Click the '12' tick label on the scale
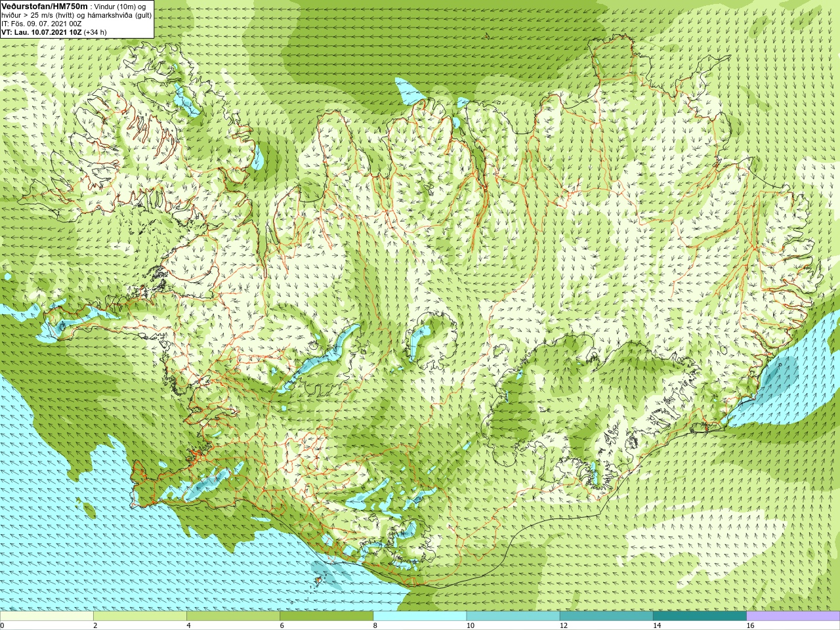 click(x=564, y=625)
